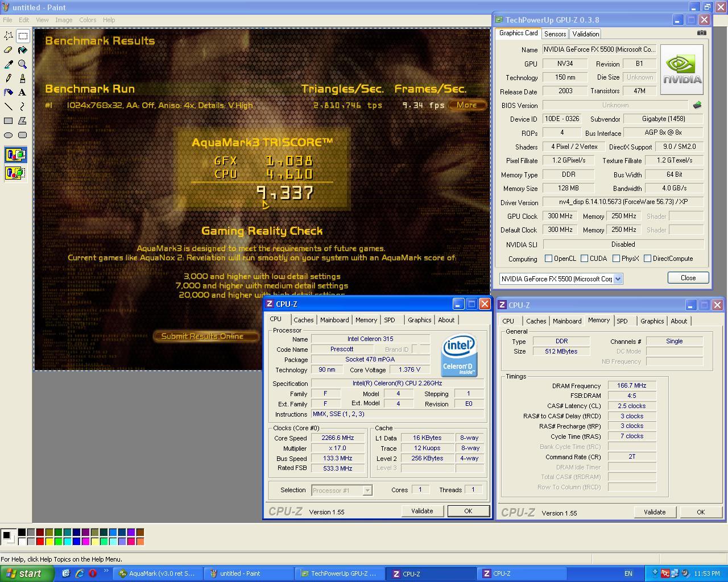Open the SPD tab in right CPU-Z window

point(622,321)
